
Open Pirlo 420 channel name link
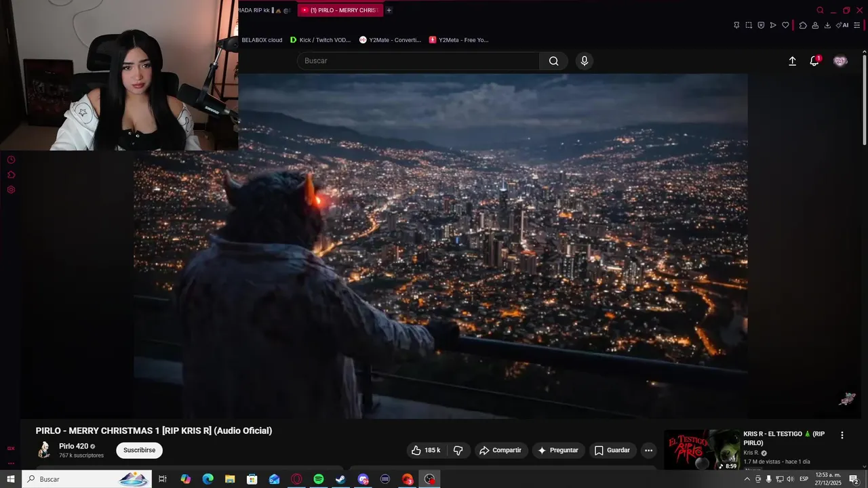(73, 446)
